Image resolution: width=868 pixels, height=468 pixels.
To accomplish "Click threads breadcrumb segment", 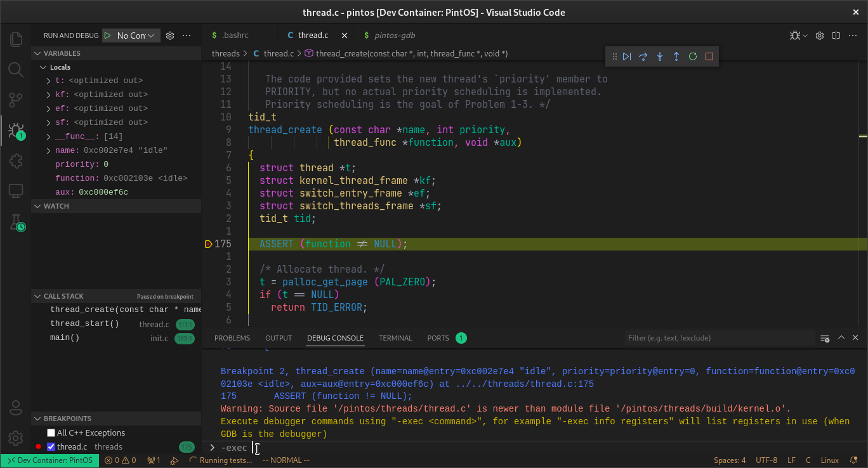I will (225, 54).
